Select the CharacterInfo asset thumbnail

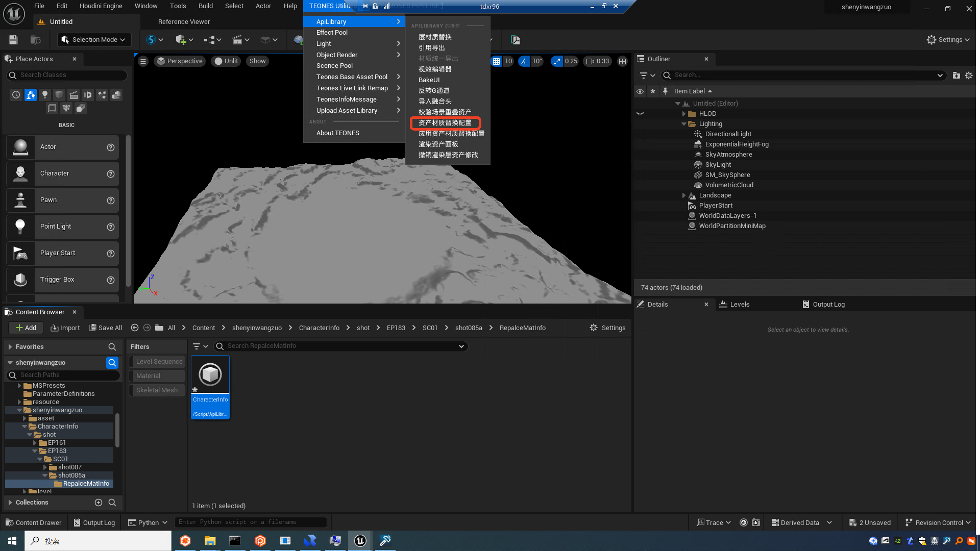[210, 375]
